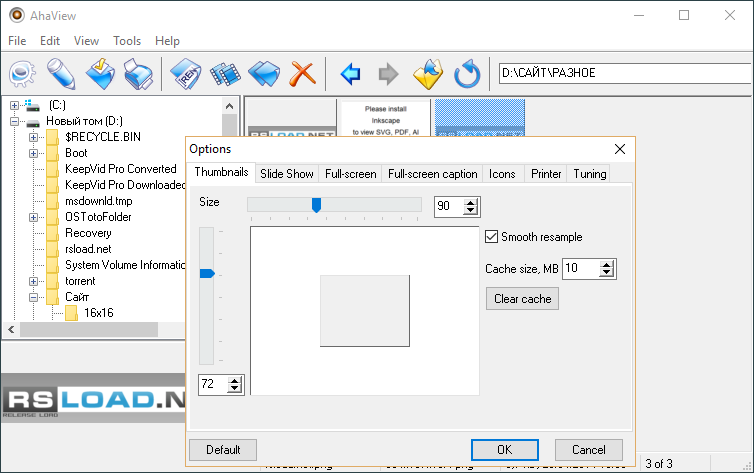The image size is (754, 473).
Task: Expand the torrent folder node
Action: 33,281
